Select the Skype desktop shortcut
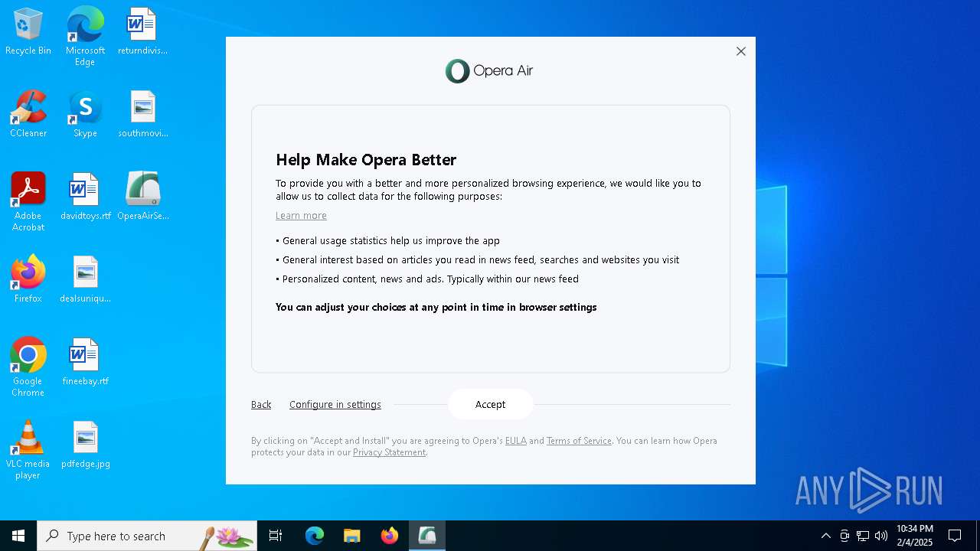 click(85, 114)
